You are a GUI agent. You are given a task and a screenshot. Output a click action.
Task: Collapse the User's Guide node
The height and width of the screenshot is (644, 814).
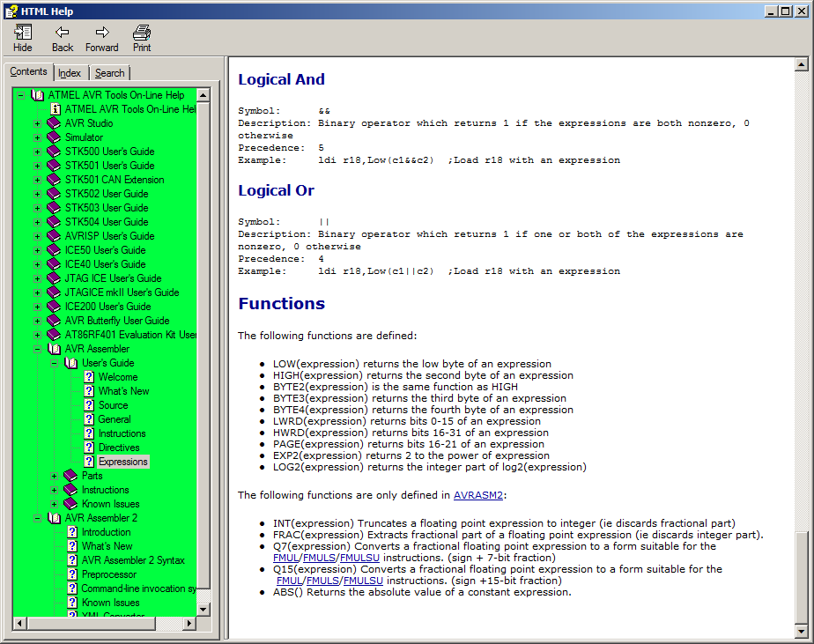pyautogui.click(x=54, y=363)
